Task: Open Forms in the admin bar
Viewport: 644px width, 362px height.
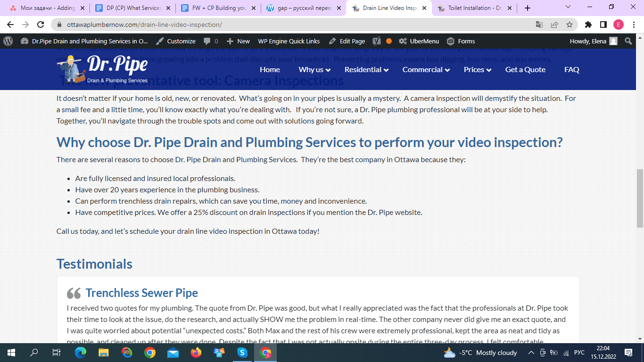Action: (461, 41)
